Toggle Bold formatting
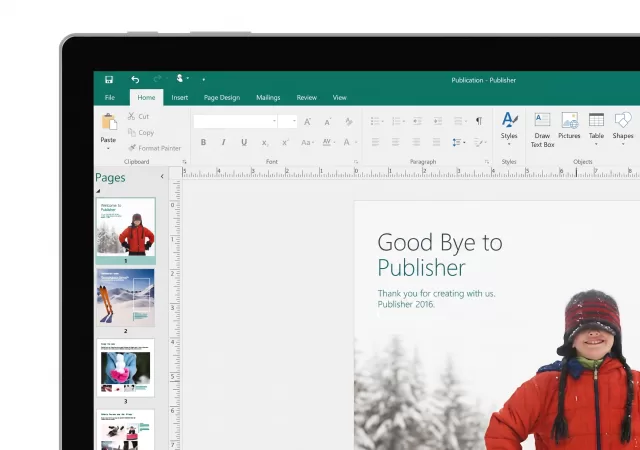The image size is (640, 450). click(x=203, y=142)
